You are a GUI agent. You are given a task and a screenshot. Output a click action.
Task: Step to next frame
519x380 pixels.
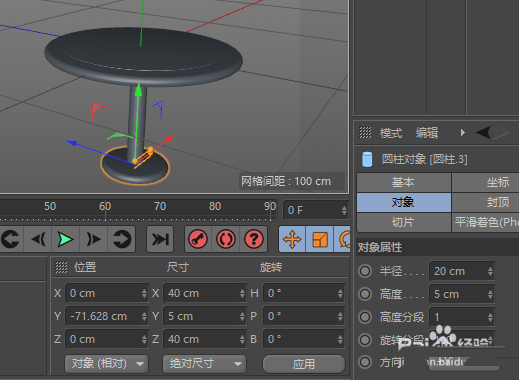(93, 239)
